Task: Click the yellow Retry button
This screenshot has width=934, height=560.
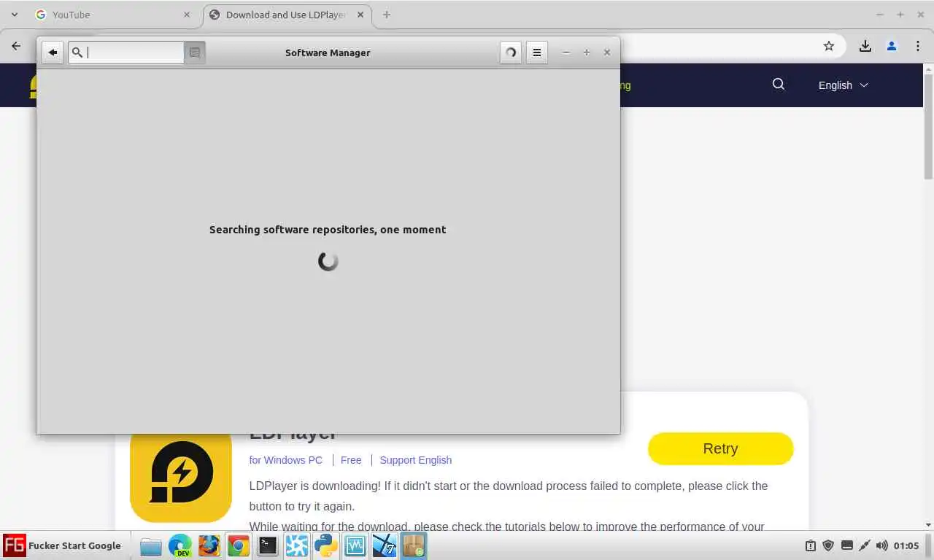Action: coord(720,448)
